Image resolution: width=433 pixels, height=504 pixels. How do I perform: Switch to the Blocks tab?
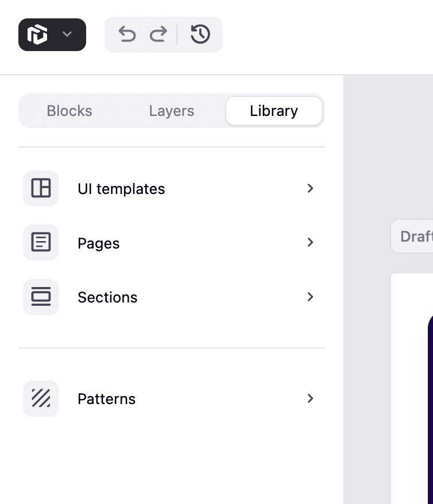[x=69, y=111]
